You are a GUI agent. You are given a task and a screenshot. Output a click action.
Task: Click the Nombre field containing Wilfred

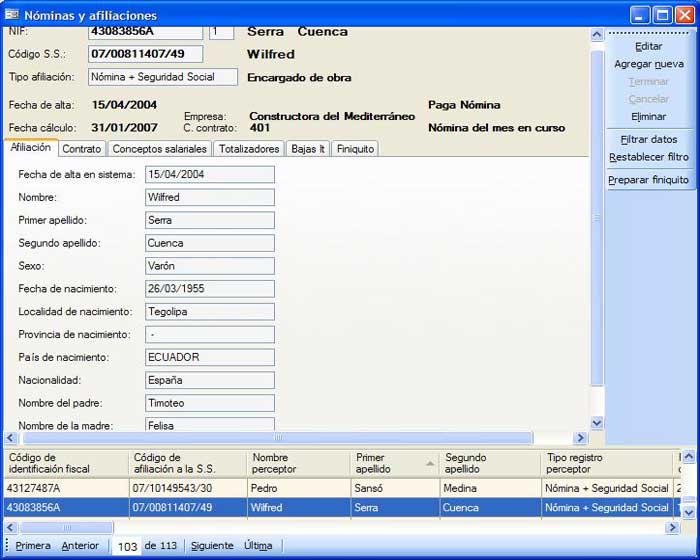pyautogui.click(x=210, y=198)
